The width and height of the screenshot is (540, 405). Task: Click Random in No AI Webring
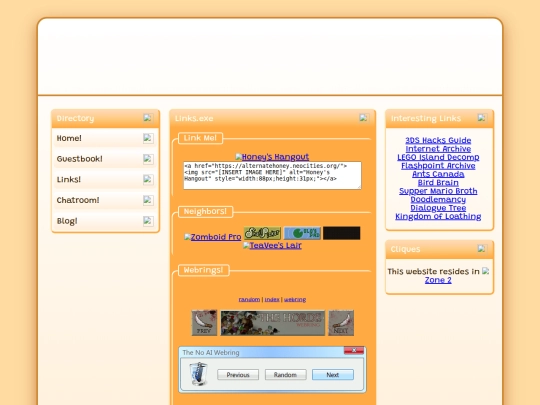pyautogui.click(x=285, y=375)
